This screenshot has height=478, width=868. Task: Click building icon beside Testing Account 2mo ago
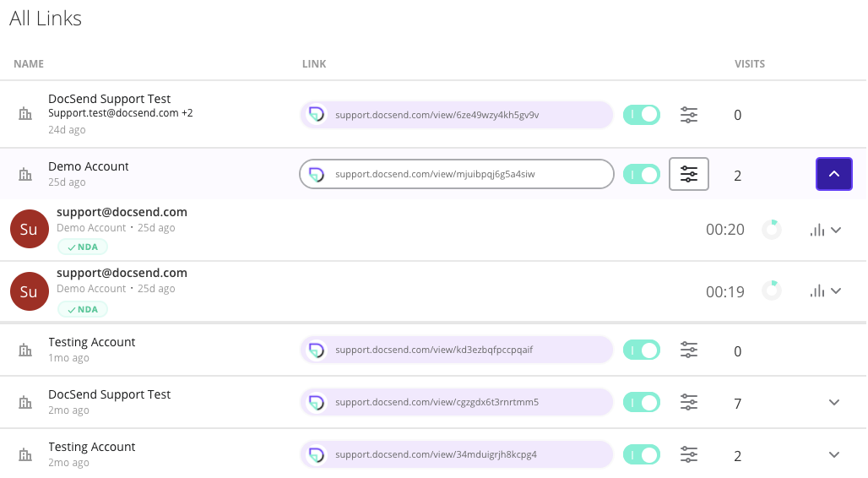point(25,455)
